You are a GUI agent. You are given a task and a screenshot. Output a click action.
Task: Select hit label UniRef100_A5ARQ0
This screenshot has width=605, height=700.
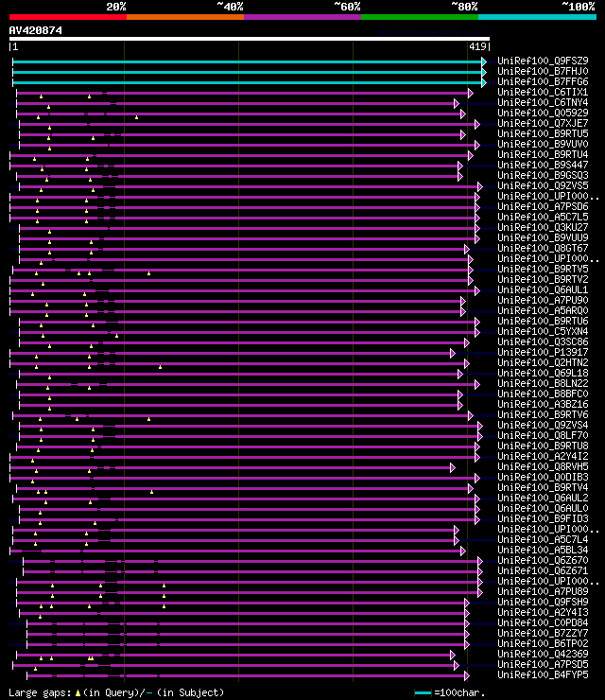[x=543, y=310]
